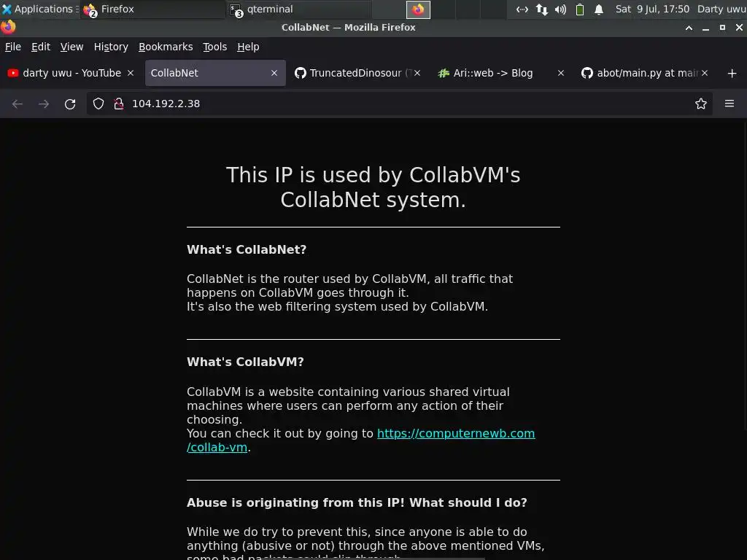Click the battery status tray icon

(x=580, y=9)
